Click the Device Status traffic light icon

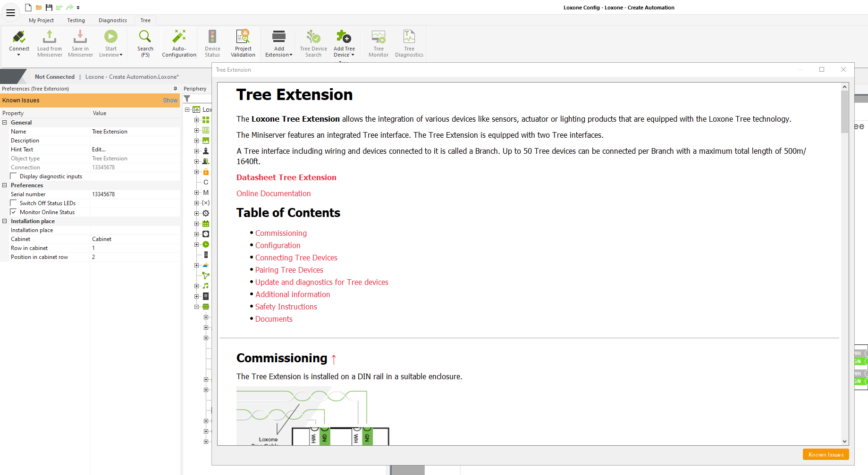(212, 38)
